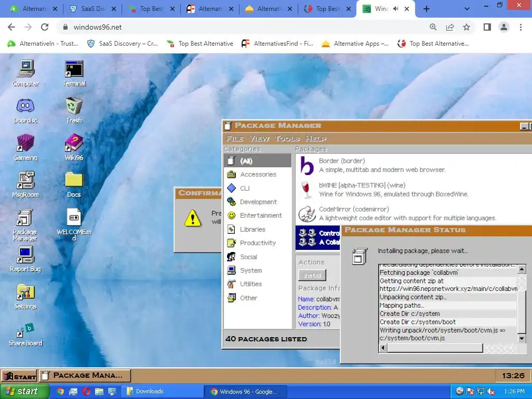Viewport: 532px width, 399px height.
Task: Toggle the browser side panel icon
Action: 487,27
